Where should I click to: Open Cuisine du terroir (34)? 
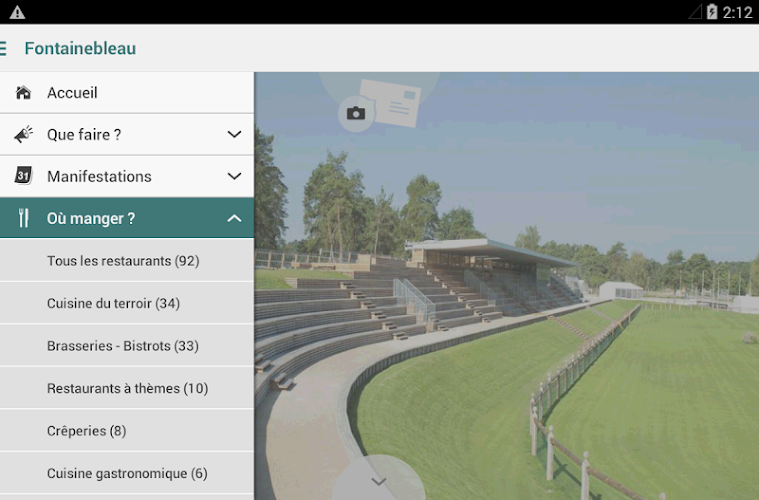(127, 303)
